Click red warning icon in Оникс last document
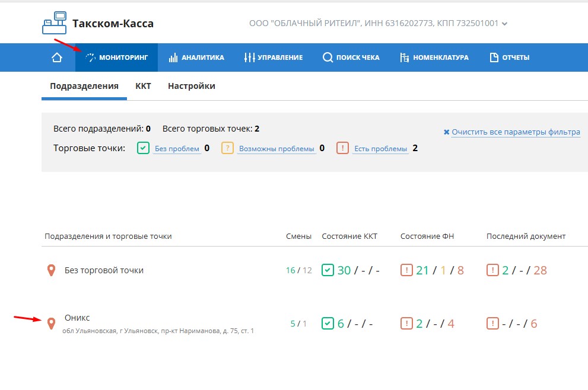The image size is (588, 390). tap(492, 324)
